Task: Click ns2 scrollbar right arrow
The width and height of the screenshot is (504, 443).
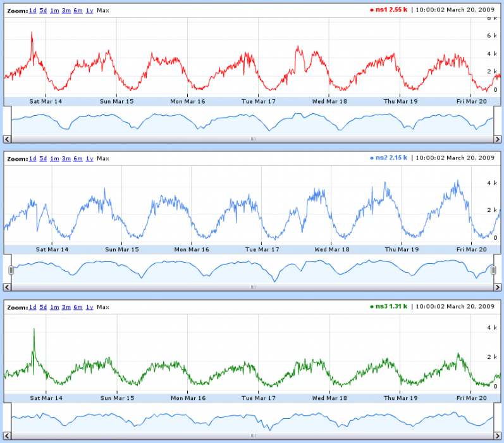Action: pyautogui.click(x=497, y=287)
